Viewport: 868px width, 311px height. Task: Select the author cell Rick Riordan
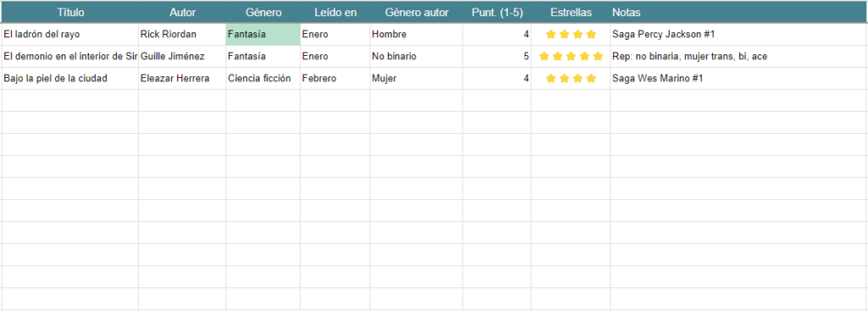coord(182,34)
